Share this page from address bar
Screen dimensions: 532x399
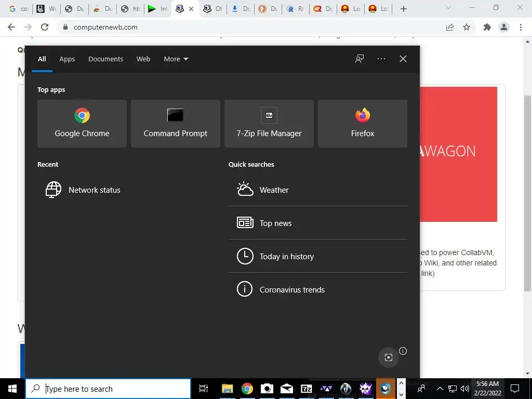(x=450, y=27)
